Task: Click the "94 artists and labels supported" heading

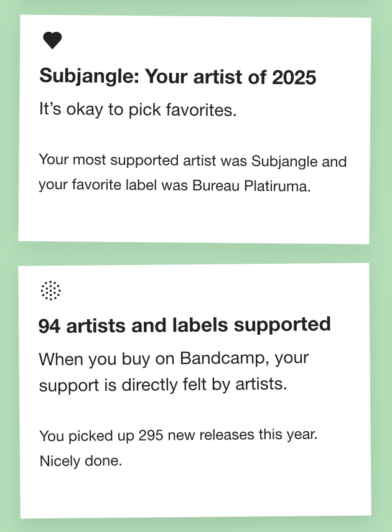Action: pos(184,325)
